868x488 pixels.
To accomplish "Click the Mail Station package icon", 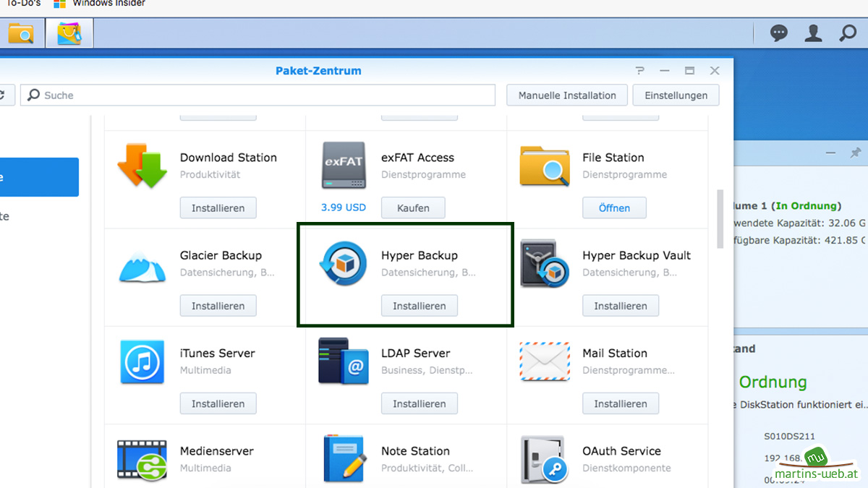I will click(x=545, y=361).
